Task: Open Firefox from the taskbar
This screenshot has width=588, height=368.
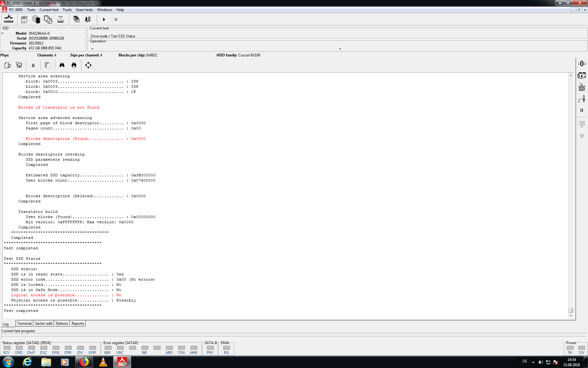Action: click(84, 362)
